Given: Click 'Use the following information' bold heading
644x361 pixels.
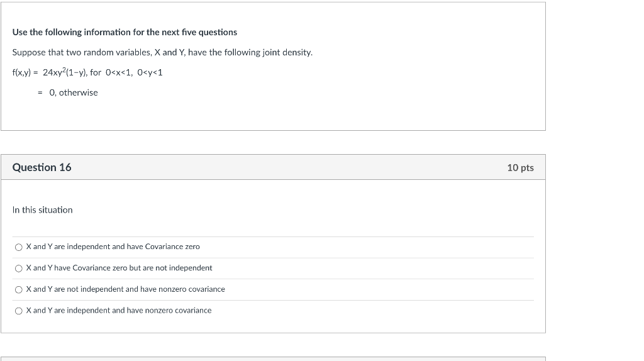Looking at the screenshot, I should [x=125, y=32].
